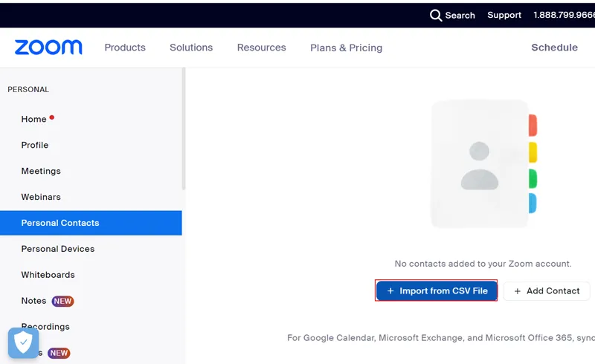Click the magnifying glass search icon
The height and width of the screenshot is (364, 595).
[436, 16]
